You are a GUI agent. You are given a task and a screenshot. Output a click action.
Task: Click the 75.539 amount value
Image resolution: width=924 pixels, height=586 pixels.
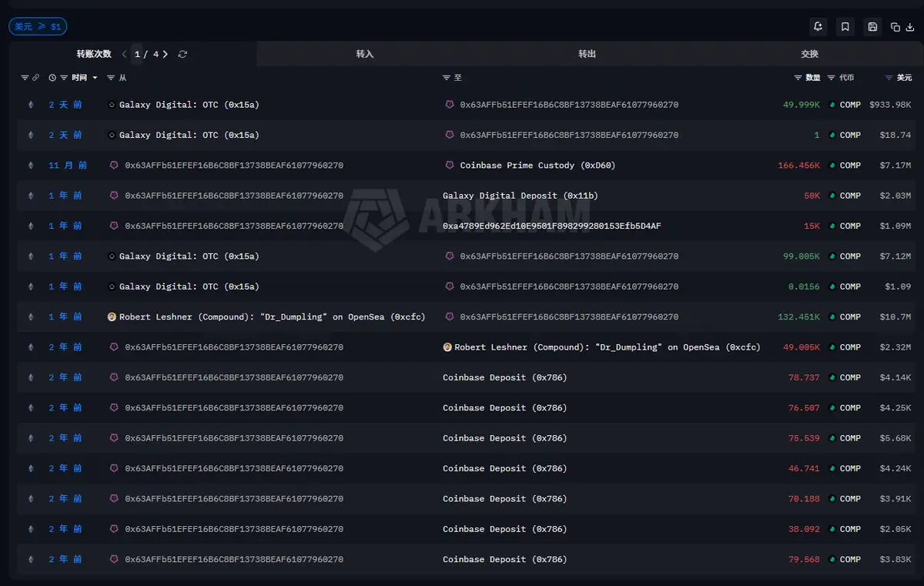click(804, 438)
